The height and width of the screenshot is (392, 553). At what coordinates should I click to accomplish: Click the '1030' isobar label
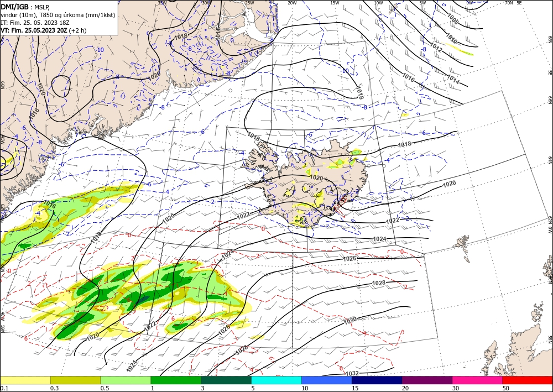tap(350, 320)
